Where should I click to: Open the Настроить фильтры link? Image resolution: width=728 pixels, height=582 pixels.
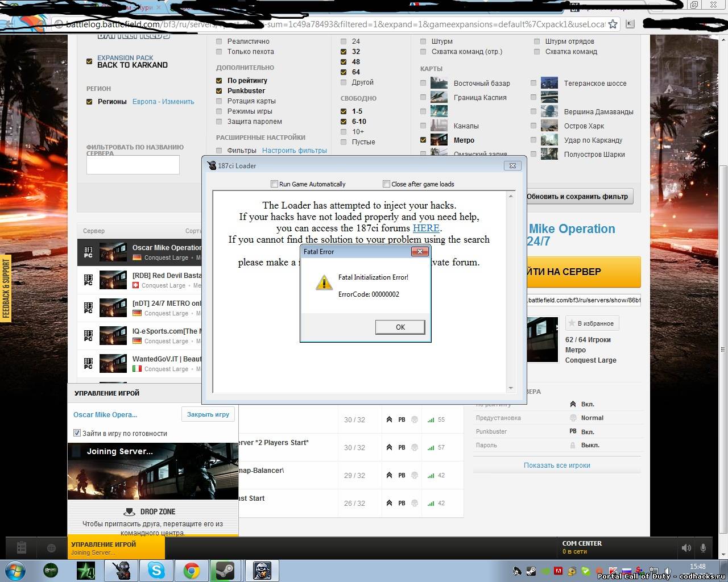pyautogui.click(x=294, y=151)
